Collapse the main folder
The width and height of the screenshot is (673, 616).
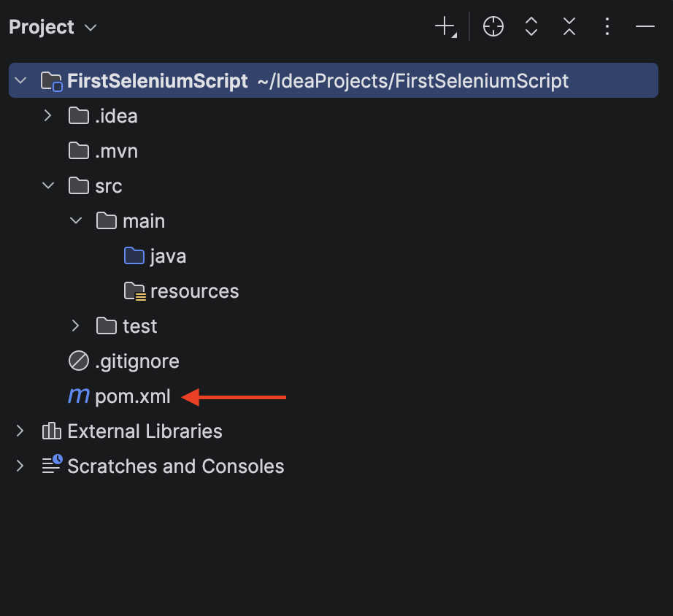point(74,220)
